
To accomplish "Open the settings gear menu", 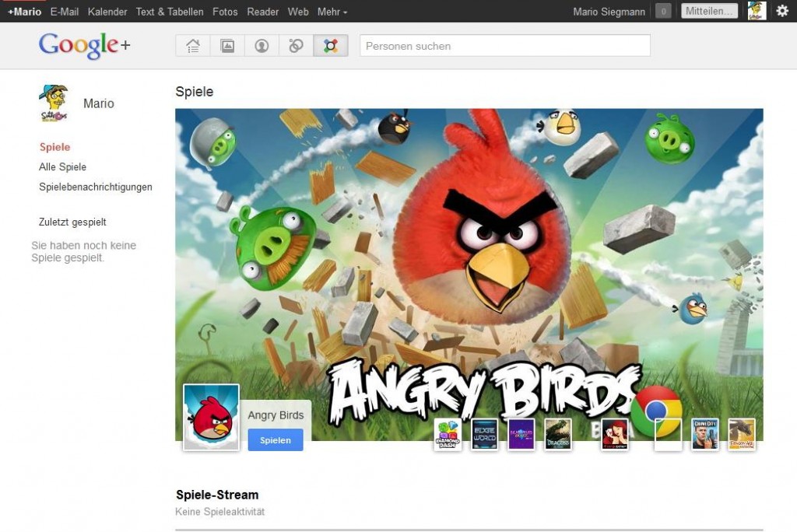I will (781, 12).
